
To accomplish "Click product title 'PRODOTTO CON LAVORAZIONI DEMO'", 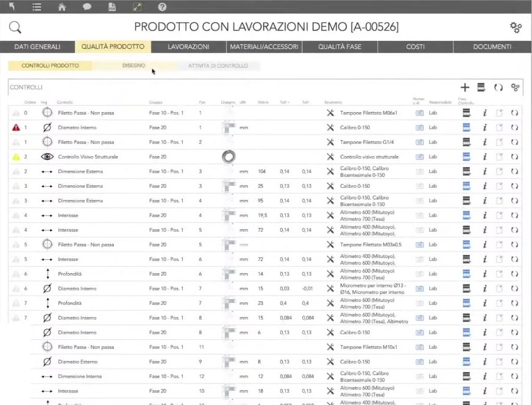I will (x=241, y=27).
